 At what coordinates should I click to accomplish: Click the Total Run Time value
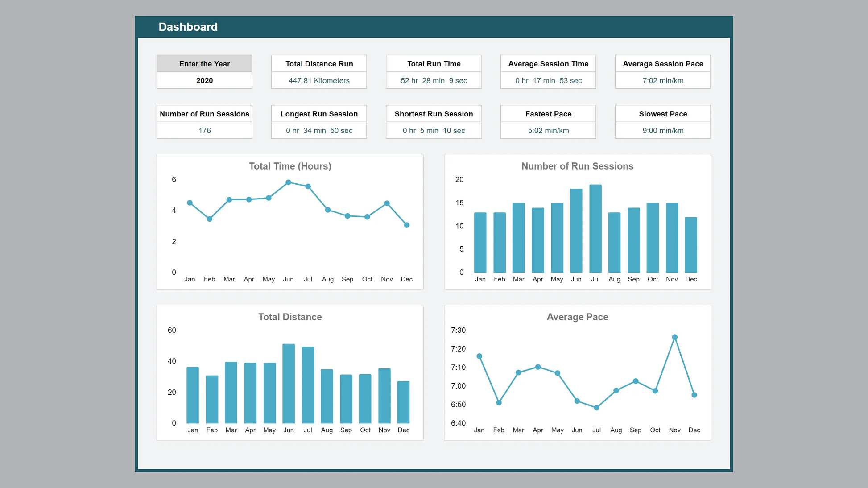(x=434, y=81)
